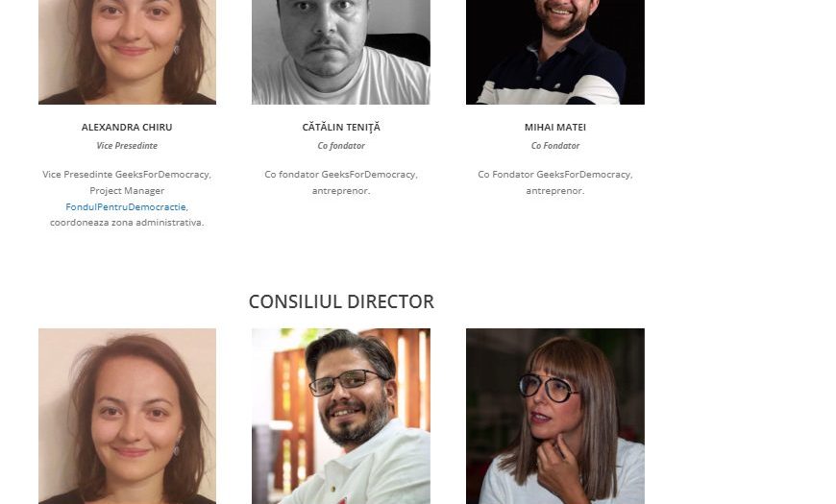The width and height of the screenshot is (836, 504).
Task: Click 'antreprenor.' text under Mihai Matei
Action: (555, 191)
